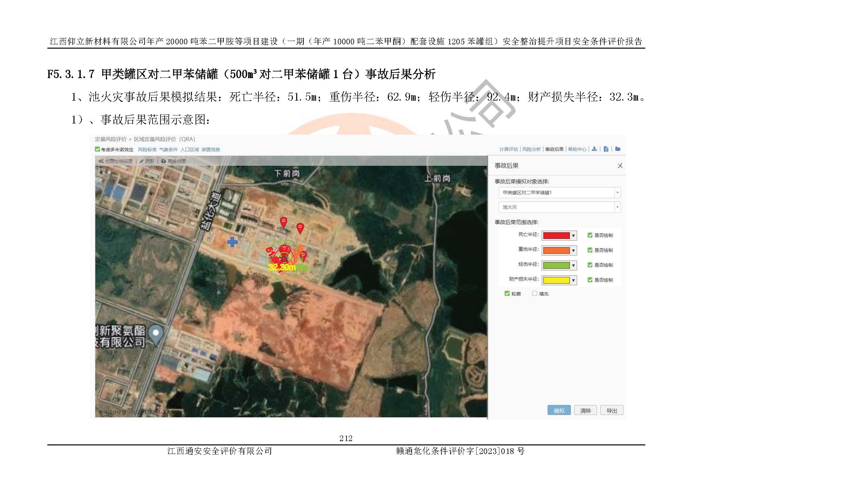This screenshot has width=868, height=498.
Task: Click the 新聚氨酯 location pin on map
Action: pyautogui.click(x=156, y=334)
